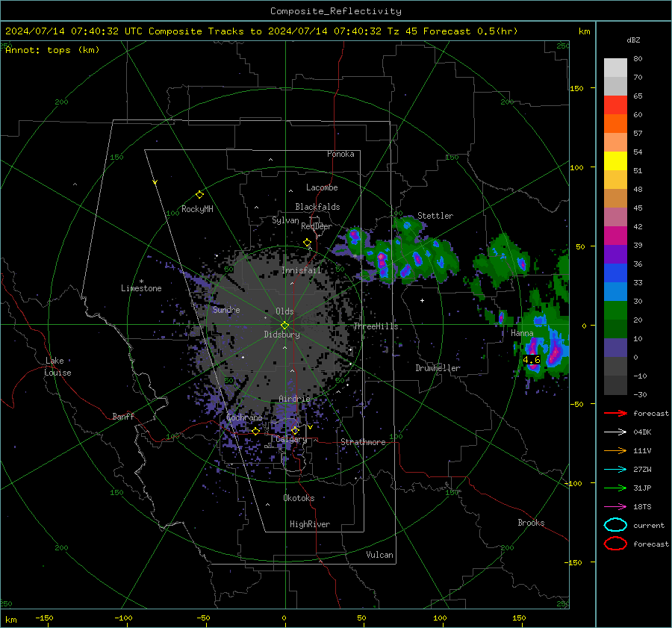
Task: Select the bright green 30-20 dBZ swatch
Action: coord(615,311)
